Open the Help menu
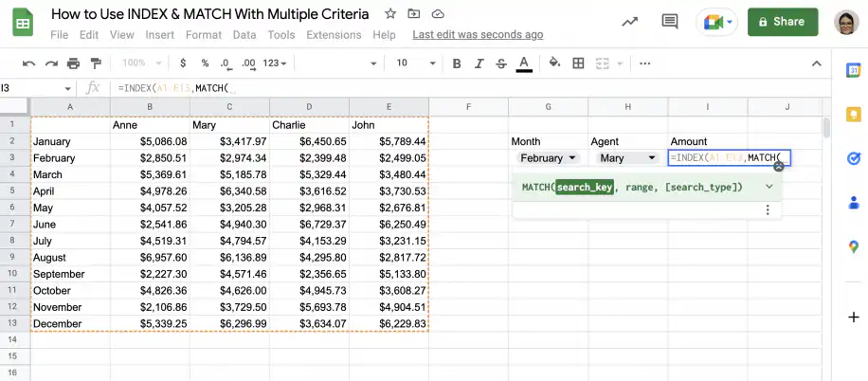The height and width of the screenshot is (381, 868). [384, 35]
